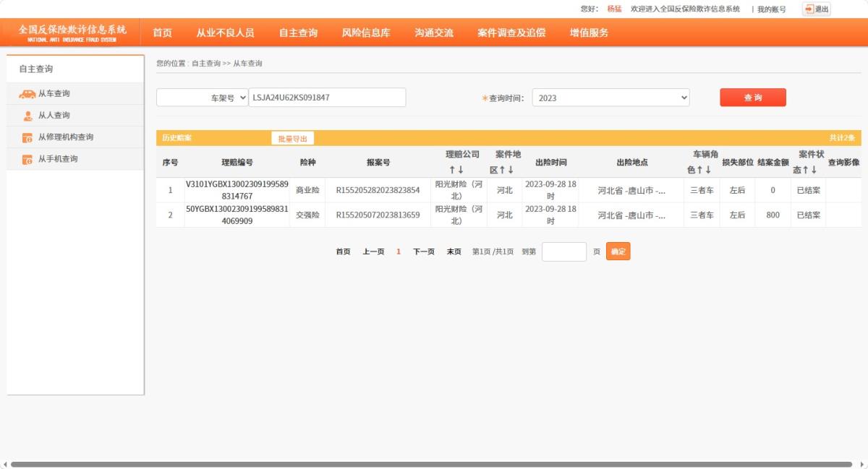Click settlement amount 800 cell
This screenshot has height=469, width=868.
tap(773, 215)
